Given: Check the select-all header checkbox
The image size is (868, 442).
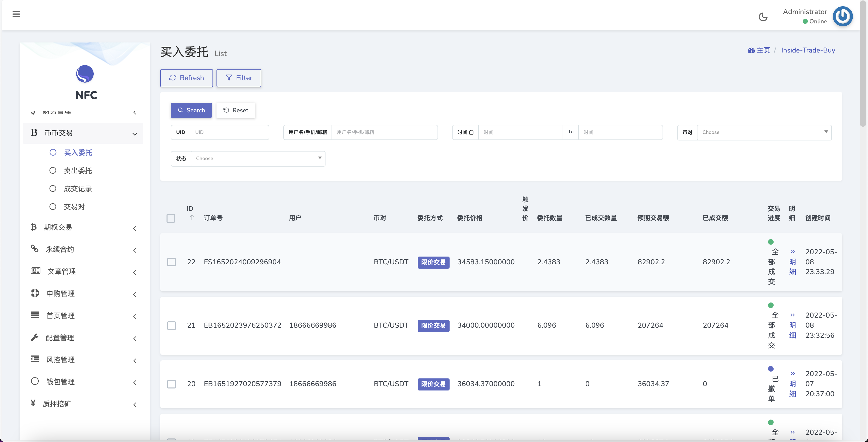Looking at the screenshot, I should (x=171, y=218).
